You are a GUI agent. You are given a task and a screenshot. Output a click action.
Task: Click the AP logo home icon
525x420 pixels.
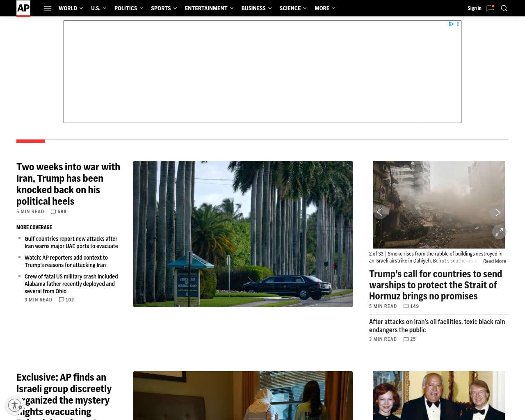pos(23,8)
